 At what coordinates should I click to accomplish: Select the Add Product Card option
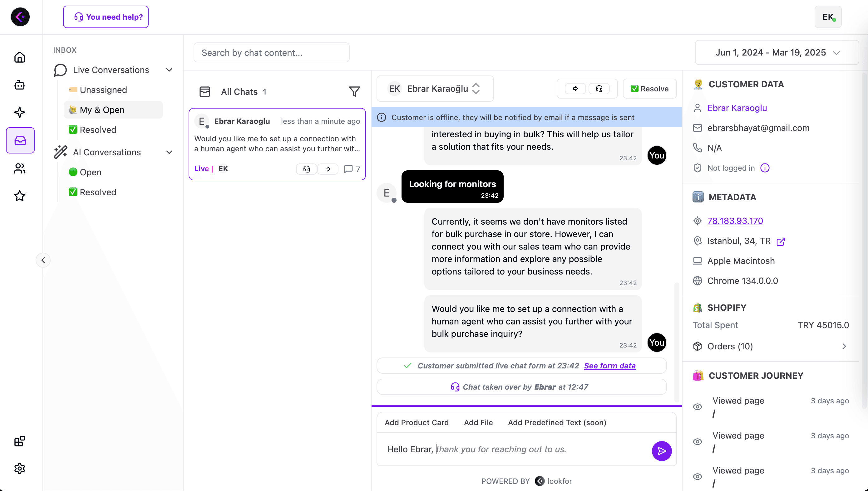pos(417,422)
